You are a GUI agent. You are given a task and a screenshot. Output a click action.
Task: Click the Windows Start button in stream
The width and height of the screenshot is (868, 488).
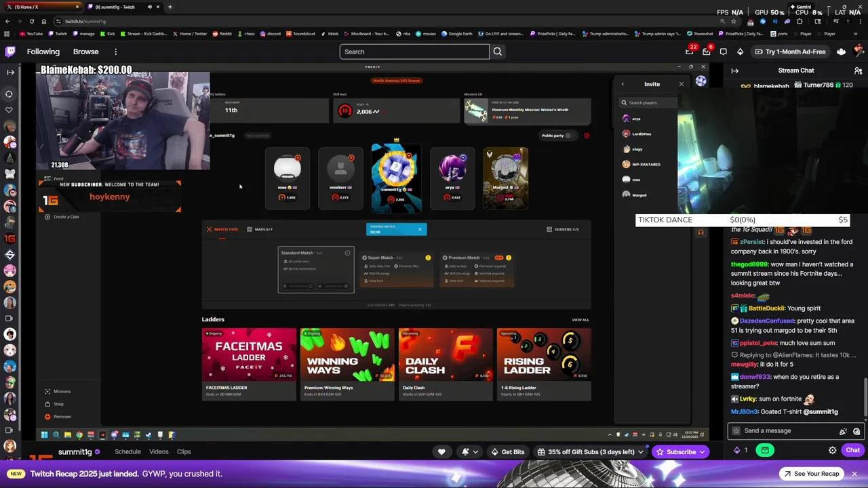click(45, 435)
